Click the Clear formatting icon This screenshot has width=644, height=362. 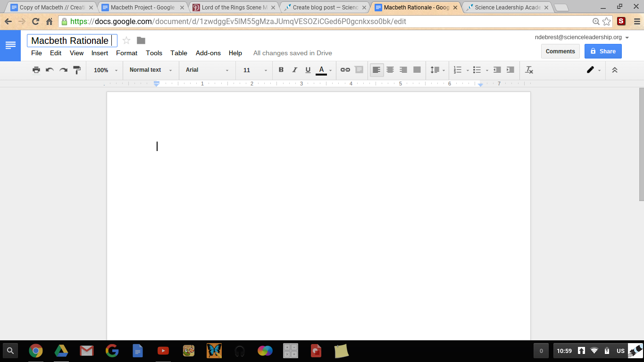pos(529,70)
